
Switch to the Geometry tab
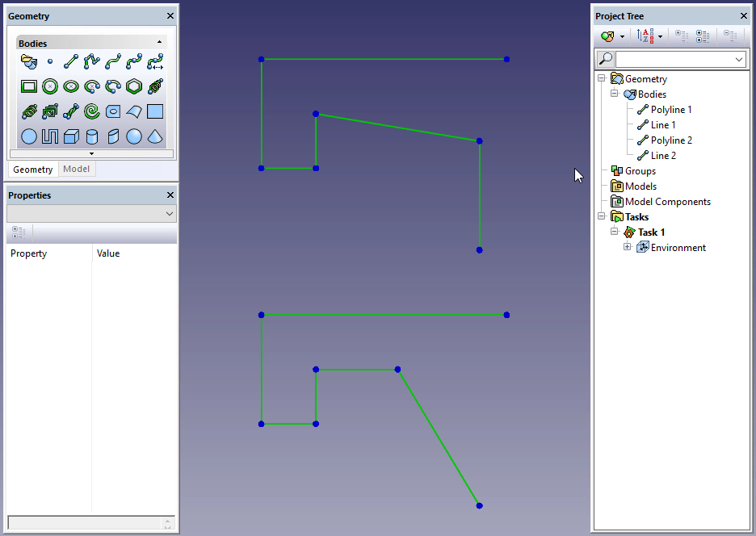32,170
